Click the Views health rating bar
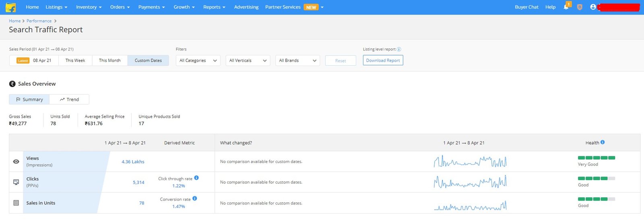Image resolution: width=644 pixels, height=220 pixels. [597, 158]
